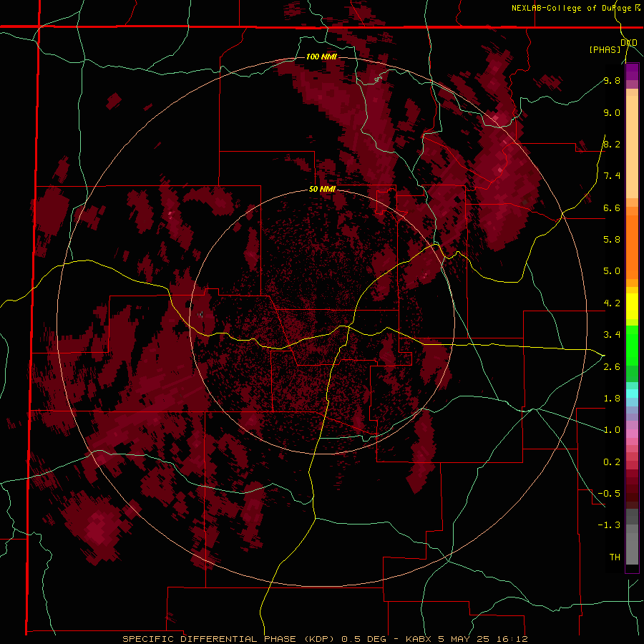Pick the yellow segment of color bar
Viewport: 644px width, 644px height.
click(x=632, y=306)
